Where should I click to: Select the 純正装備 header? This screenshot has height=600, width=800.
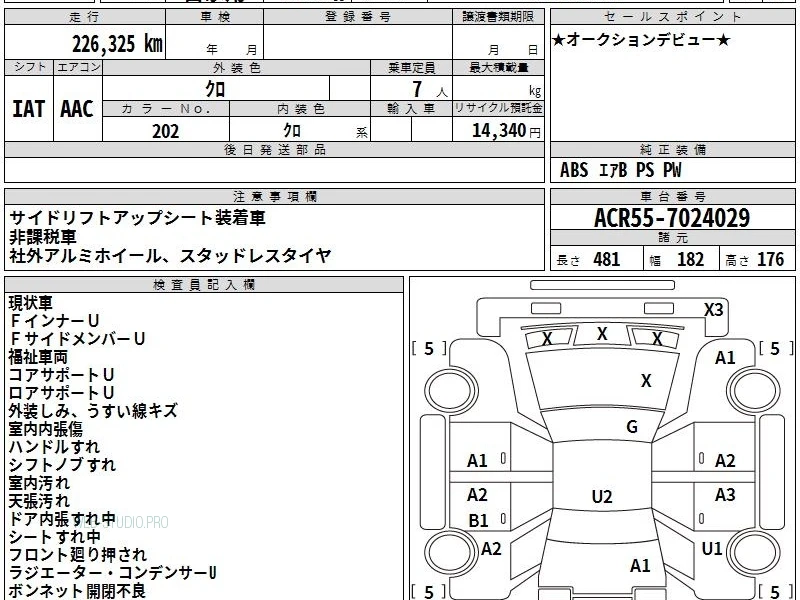pos(672,149)
